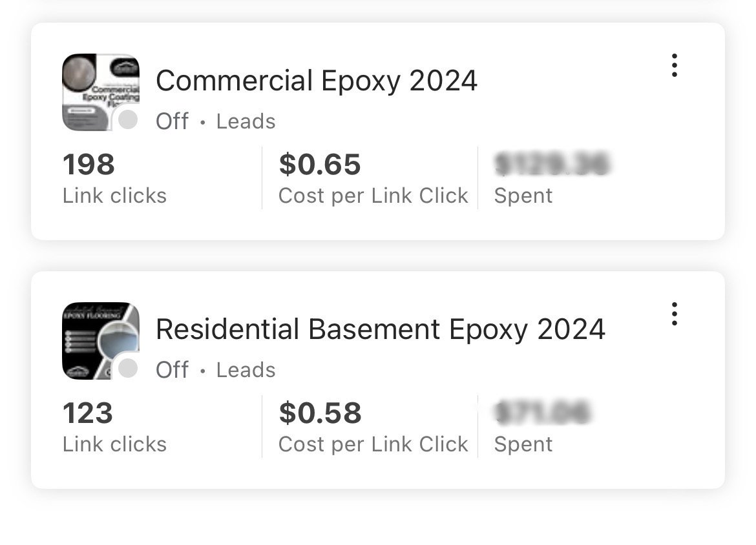Open Commercial Epoxy ad thumbnail image
Image resolution: width=756 pixels, height=545 pixels.
click(101, 92)
